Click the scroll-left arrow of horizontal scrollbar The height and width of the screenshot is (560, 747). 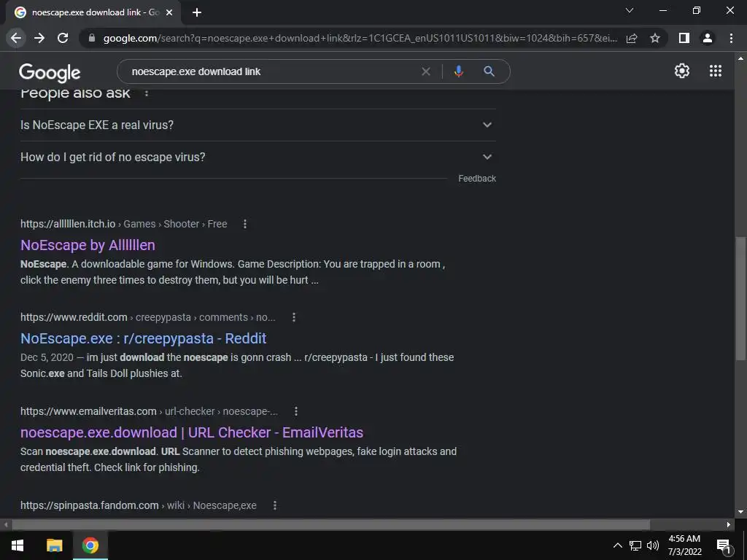click(6, 525)
